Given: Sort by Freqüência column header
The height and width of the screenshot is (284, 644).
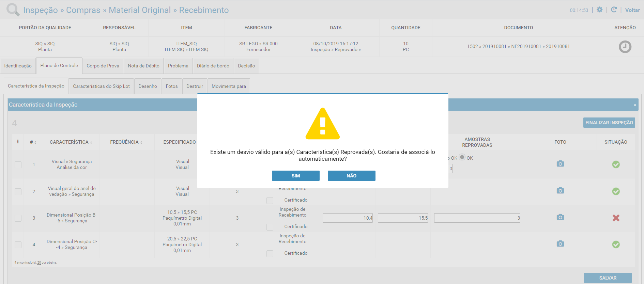Looking at the screenshot, I should pos(126,142).
